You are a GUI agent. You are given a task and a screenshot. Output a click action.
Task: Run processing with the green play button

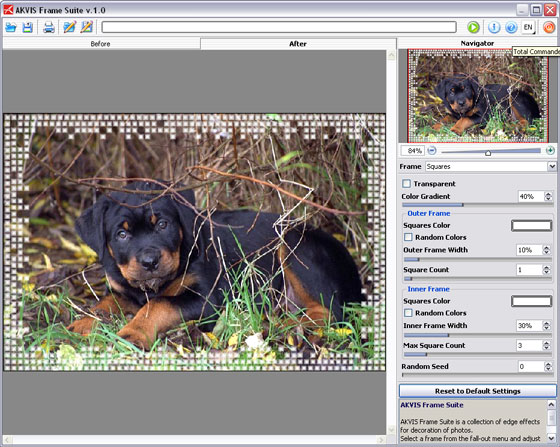pos(473,27)
